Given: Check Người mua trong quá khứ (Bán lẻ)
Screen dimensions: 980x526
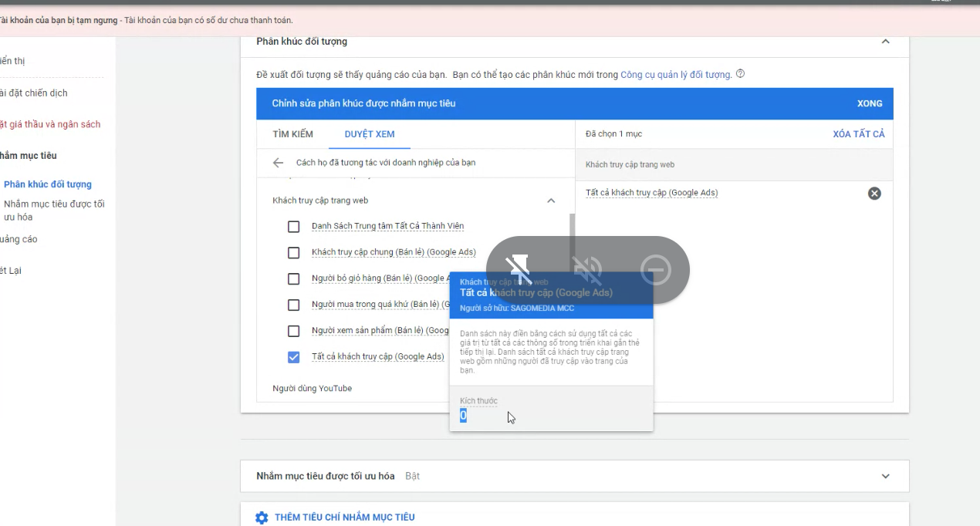Looking at the screenshot, I should [293, 305].
